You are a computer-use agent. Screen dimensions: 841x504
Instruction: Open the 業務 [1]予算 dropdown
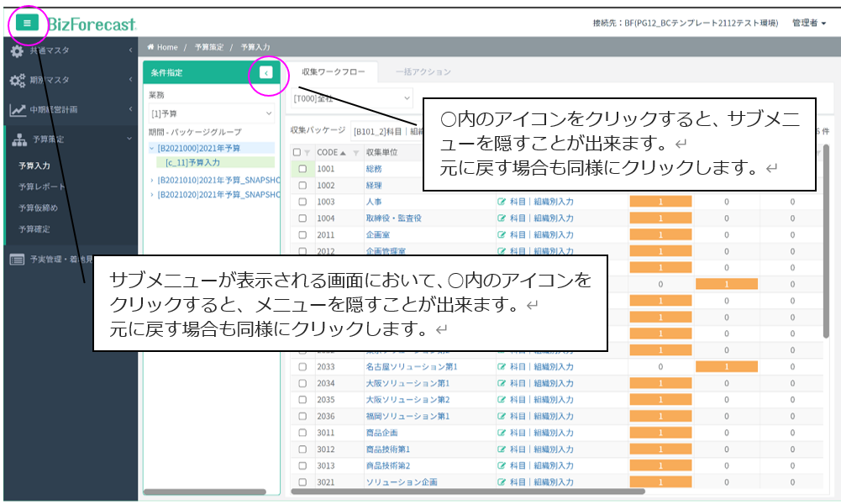pos(211,113)
